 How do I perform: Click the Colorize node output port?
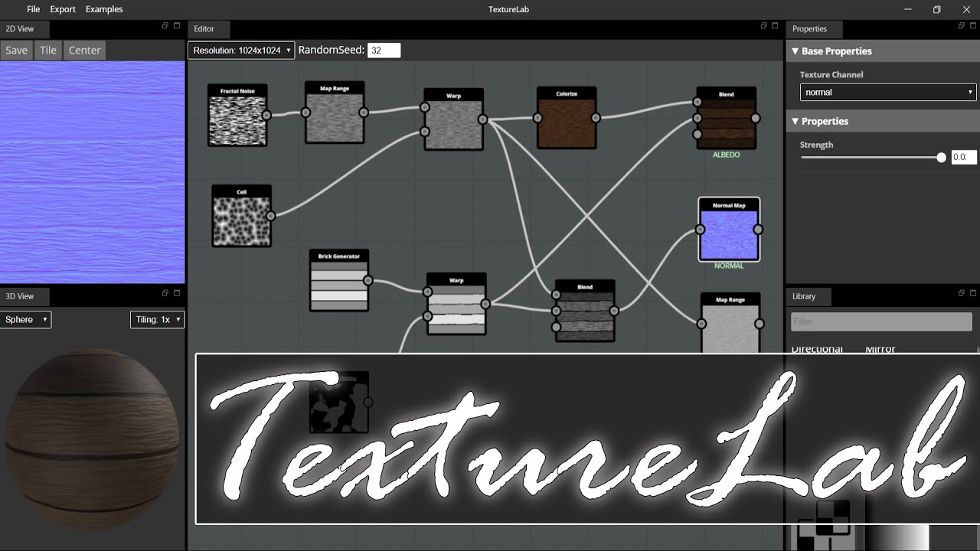[596, 118]
